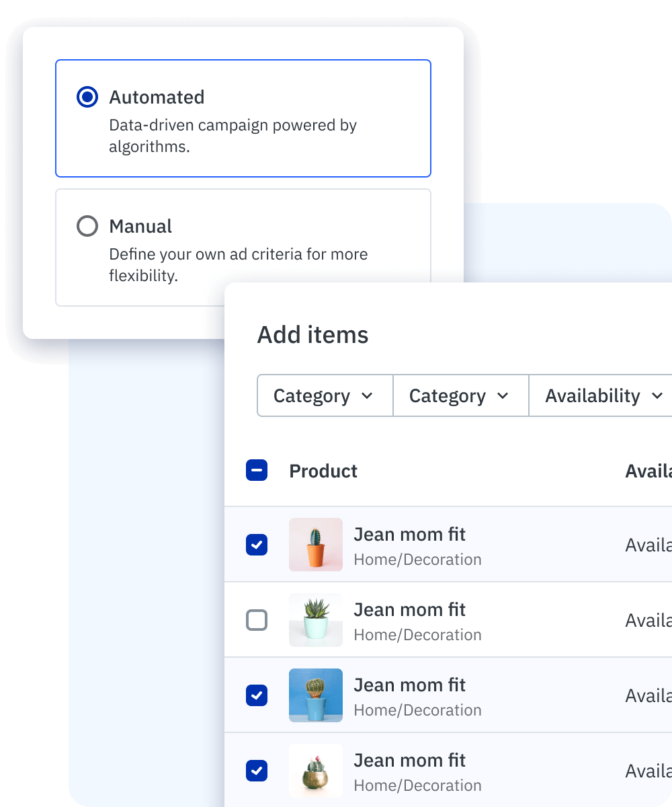Image resolution: width=672 pixels, height=807 pixels.
Task: Open the first Category filter dropdown
Action: point(325,396)
